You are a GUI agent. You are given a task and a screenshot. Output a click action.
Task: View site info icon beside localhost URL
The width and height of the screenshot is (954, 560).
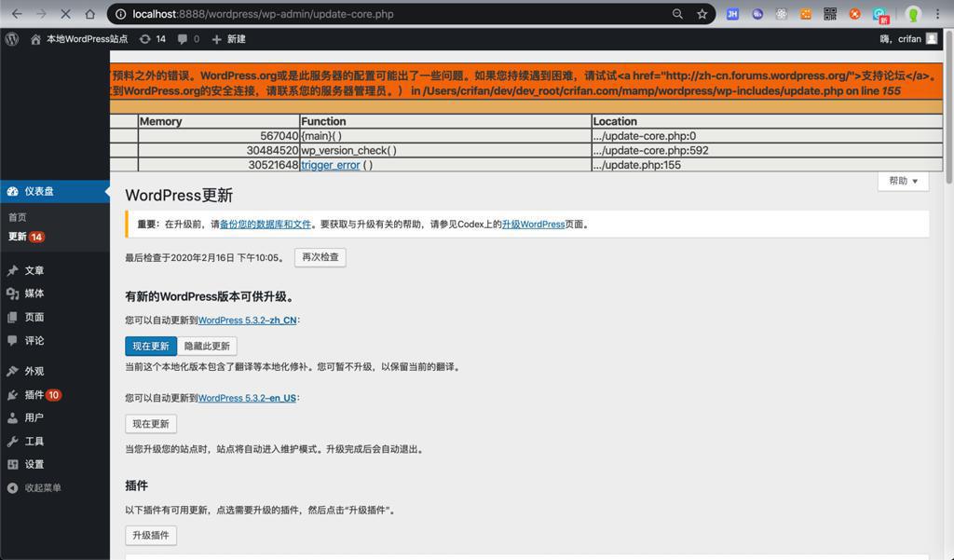121,14
